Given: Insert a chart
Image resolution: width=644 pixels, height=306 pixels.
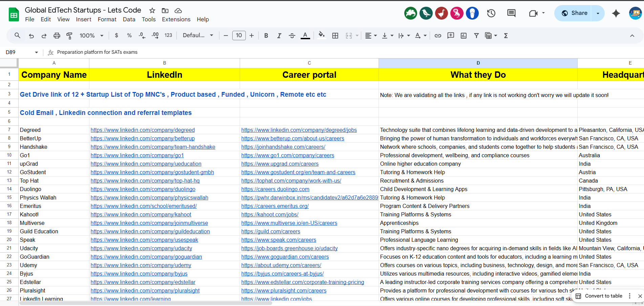Looking at the screenshot, I should (x=464, y=36).
